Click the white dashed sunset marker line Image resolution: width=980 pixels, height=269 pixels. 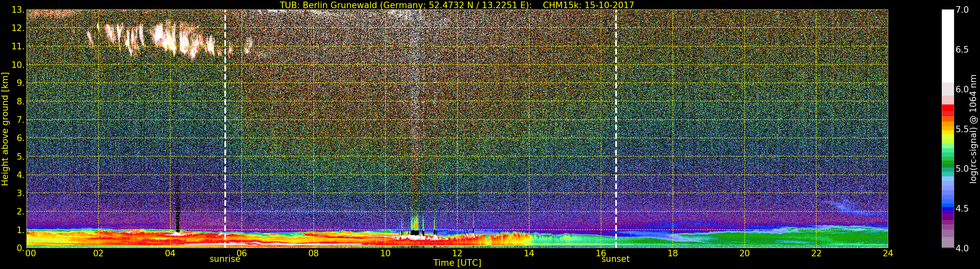click(x=616, y=129)
